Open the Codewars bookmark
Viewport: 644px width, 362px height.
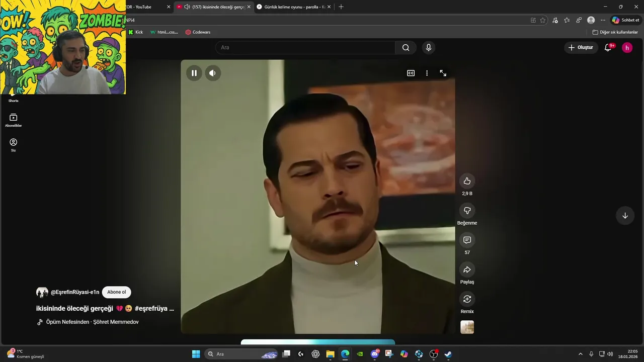coord(198,32)
